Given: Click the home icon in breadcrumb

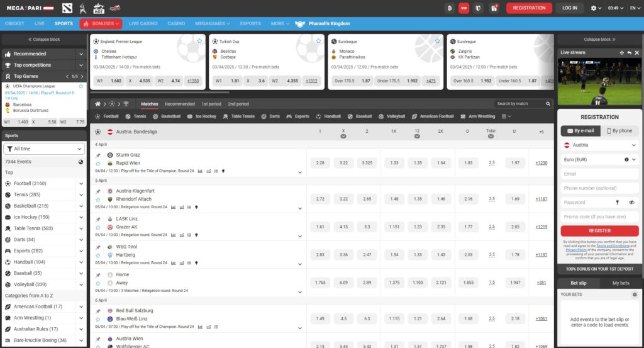Looking at the screenshot, I should 97,104.
